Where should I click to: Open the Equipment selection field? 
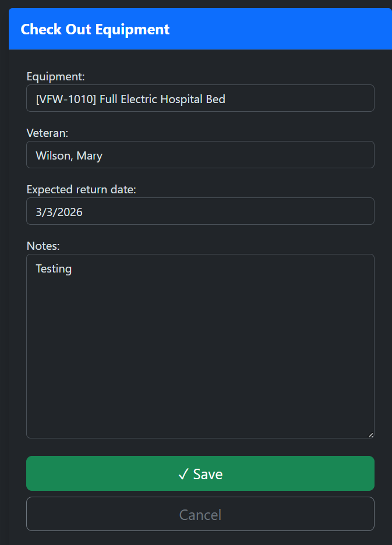click(x=200, y=98)
